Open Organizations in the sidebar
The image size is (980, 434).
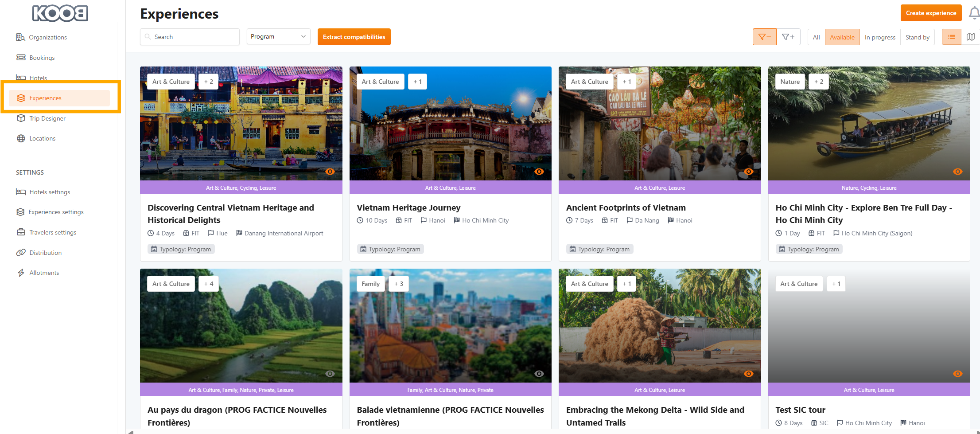[x=48, y=37]
